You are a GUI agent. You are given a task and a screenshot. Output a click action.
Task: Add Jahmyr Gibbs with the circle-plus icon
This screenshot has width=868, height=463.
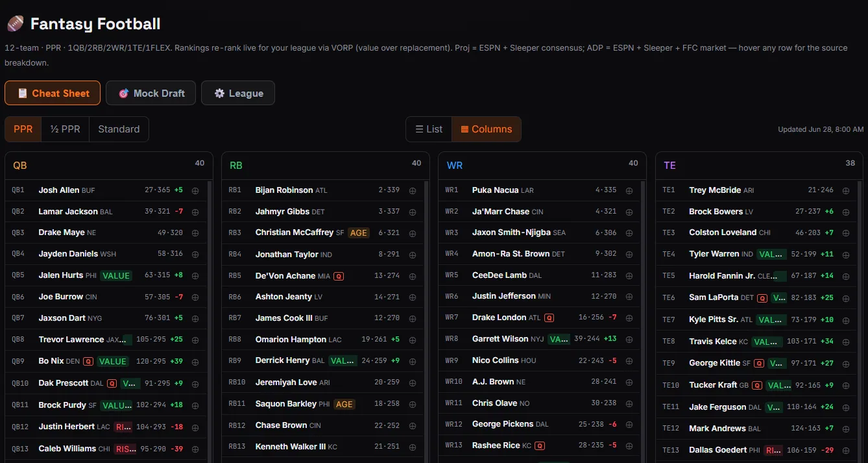413,212
